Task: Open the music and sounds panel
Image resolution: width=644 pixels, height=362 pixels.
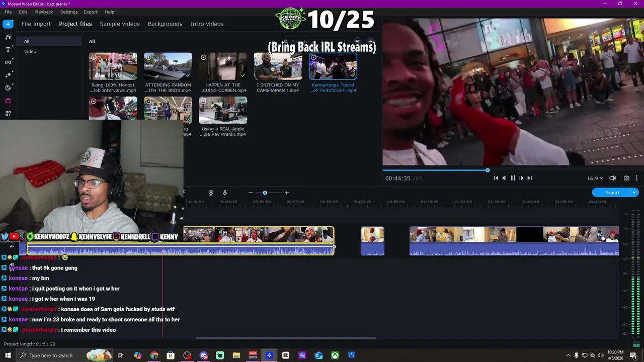Action: 8,37
